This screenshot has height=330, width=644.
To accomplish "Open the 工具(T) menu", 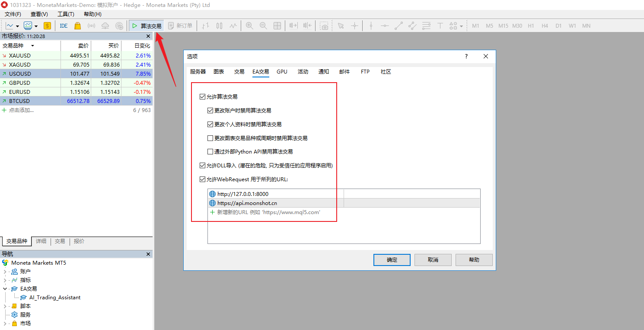I will 66,14.
